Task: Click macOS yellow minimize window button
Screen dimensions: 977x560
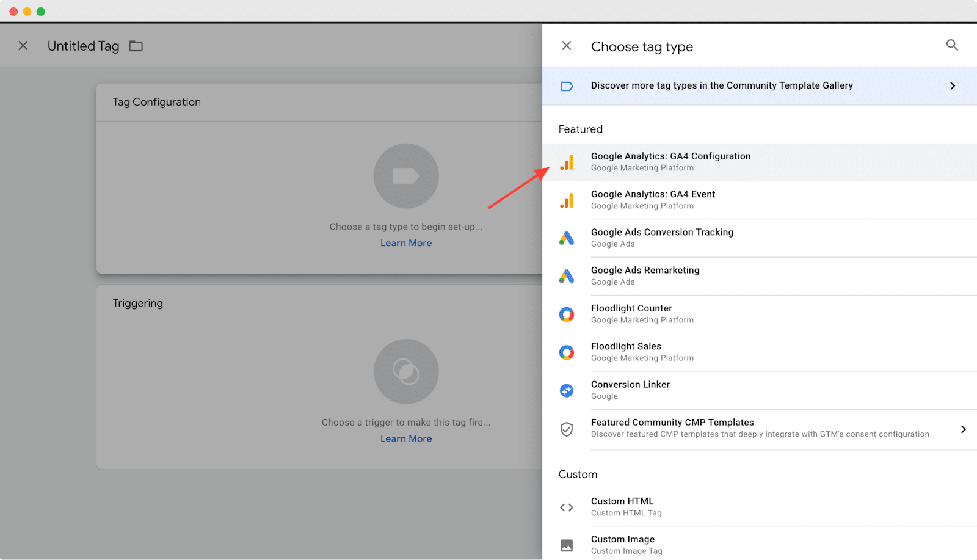Action: (27, 12)
